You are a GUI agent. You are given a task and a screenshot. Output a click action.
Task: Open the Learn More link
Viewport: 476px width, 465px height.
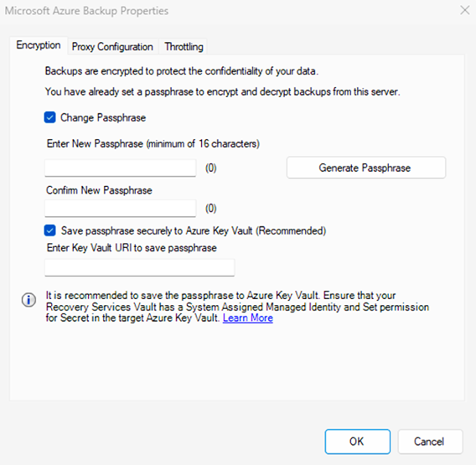(x=248, y=318)
